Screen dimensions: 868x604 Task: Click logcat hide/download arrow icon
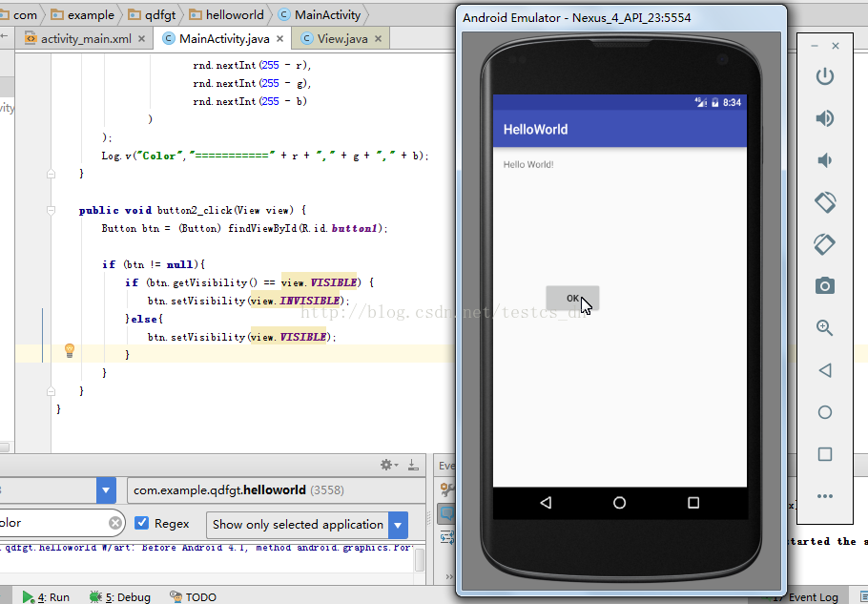[413, 465]
